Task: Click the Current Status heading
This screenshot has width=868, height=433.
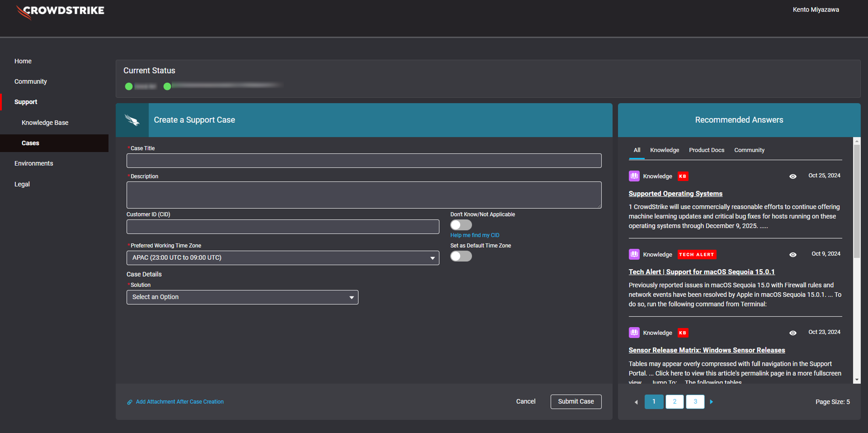Action: coord(149,71)
